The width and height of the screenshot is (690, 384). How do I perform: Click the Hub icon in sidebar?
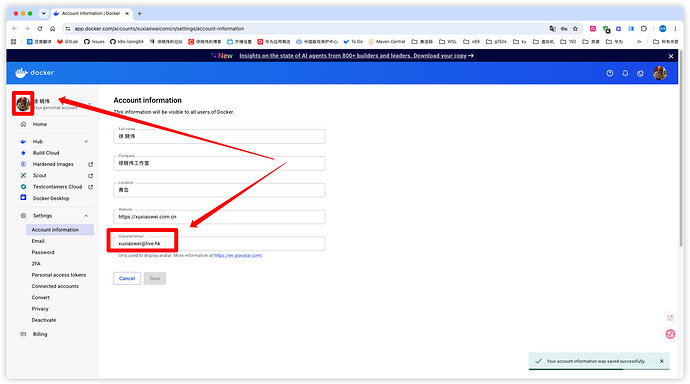click(x=23, y=142)
